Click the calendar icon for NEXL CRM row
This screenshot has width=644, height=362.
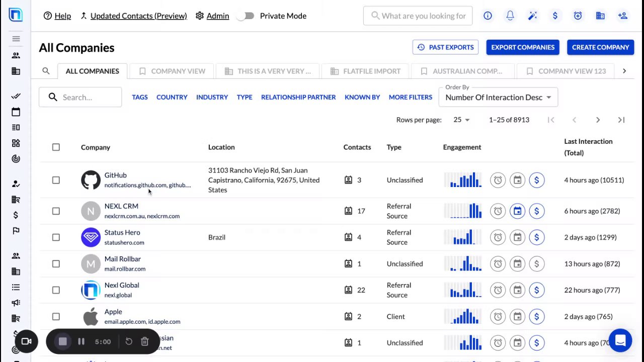(x=517, y=211)
